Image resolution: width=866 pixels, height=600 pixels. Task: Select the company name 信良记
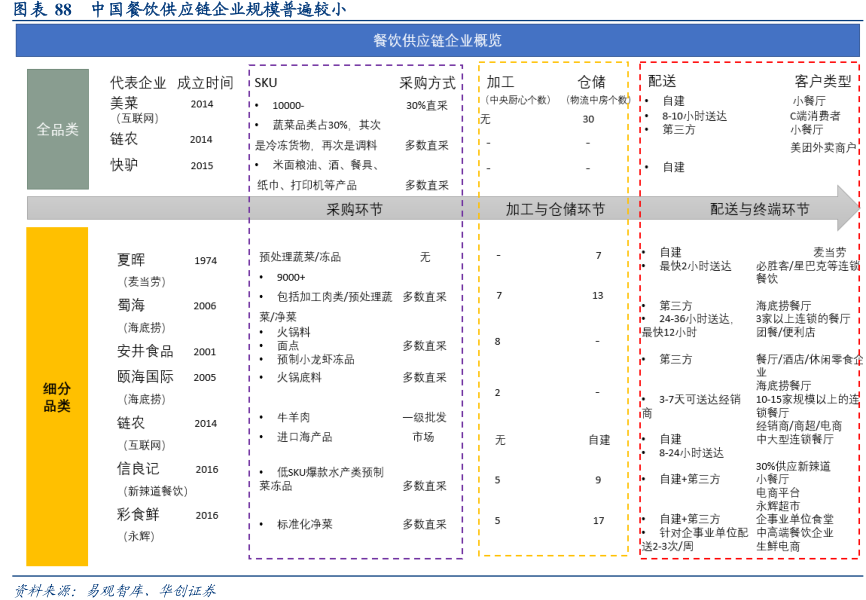click(x=138, y=468)
